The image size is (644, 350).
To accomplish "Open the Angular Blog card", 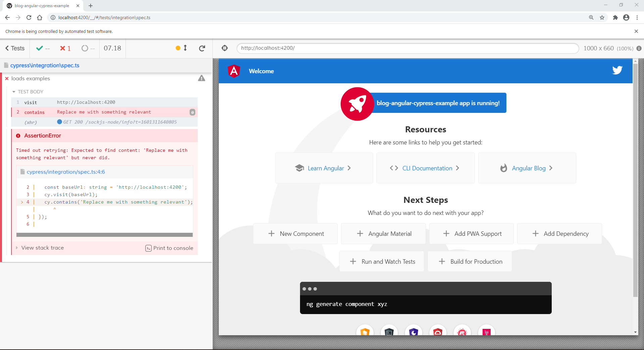I will pyautogui.click(x=527, y=168).
